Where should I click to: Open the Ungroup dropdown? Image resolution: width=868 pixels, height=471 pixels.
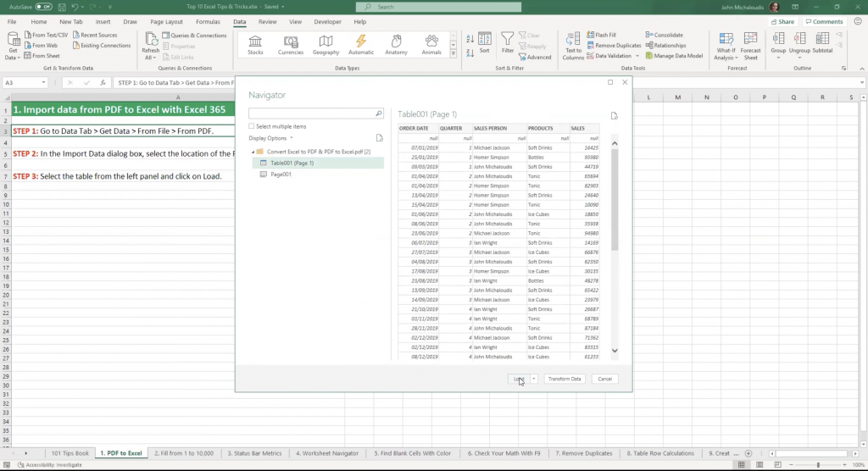click(799, 58)
